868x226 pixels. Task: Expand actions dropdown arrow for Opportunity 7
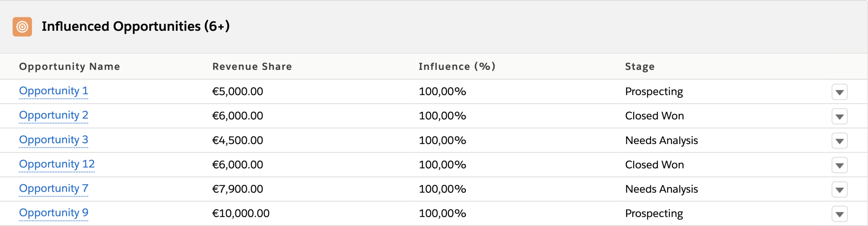click(839, 190)
